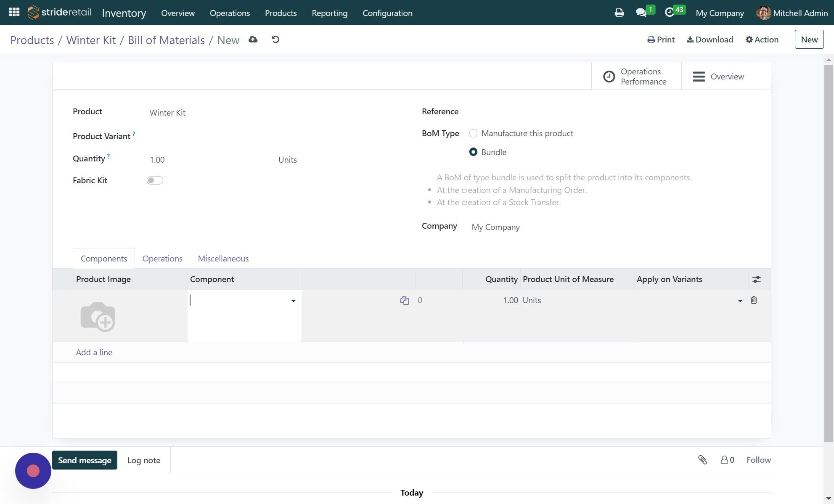The height and width of the screenshot is (504, 834).
Task: Click the purple record circle button
Action: (33, 471)
